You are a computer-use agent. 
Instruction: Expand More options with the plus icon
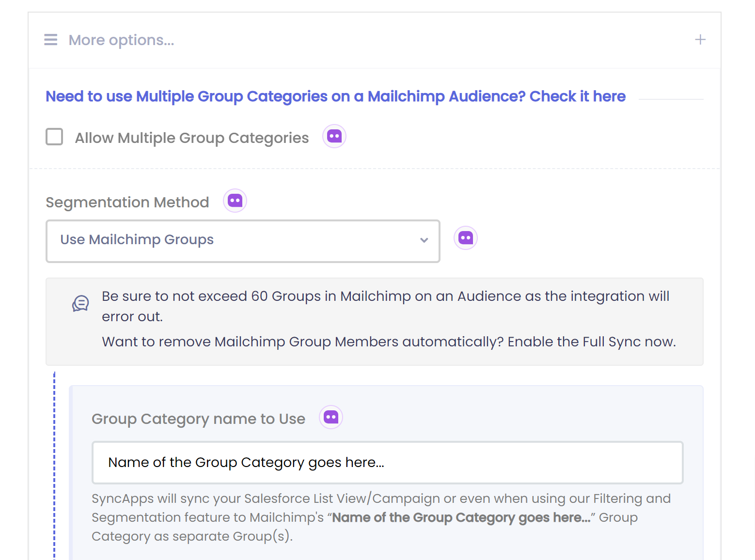tap(700, 40)
